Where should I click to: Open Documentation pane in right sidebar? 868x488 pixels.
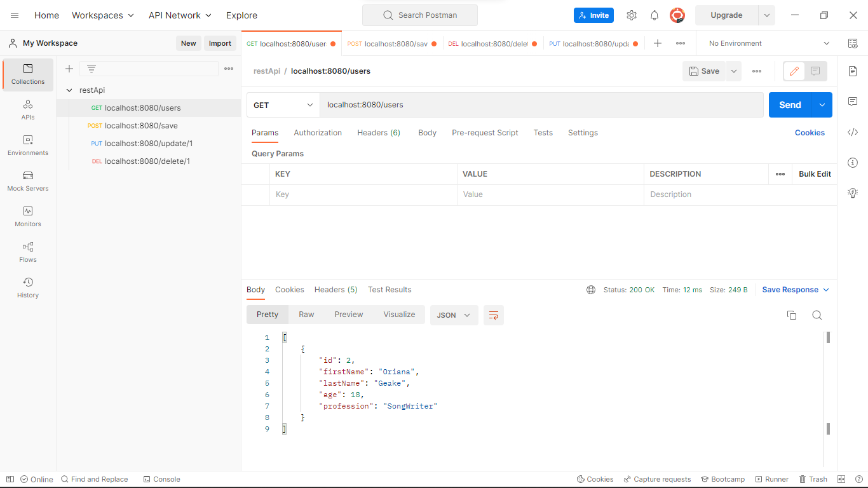(853, 71)
